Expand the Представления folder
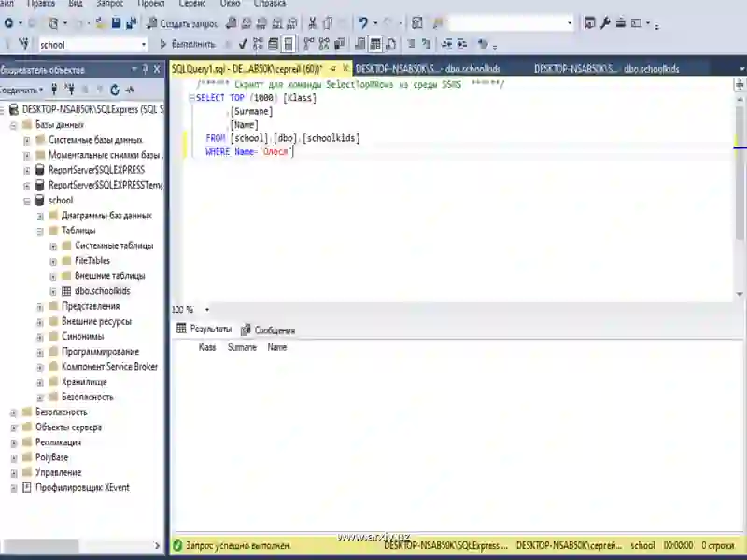Image resolution: width=747 pixels, height=560 pixels. click(x=40, y=307)
